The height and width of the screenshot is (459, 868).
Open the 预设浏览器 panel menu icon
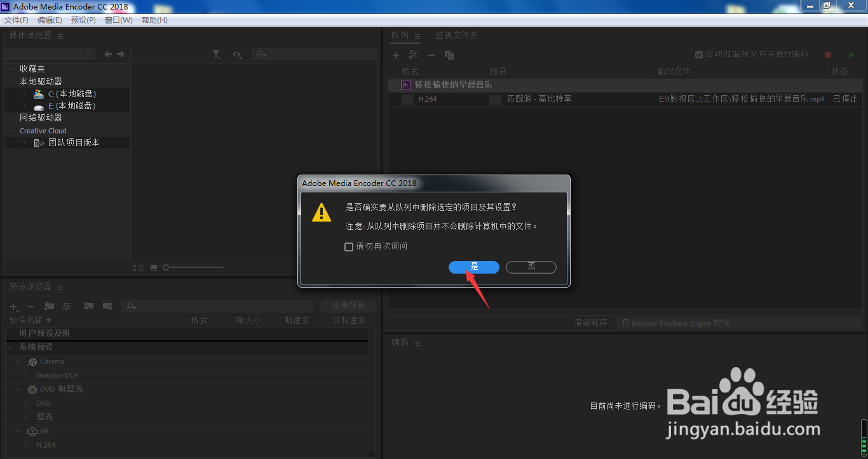tap(61, 288)
